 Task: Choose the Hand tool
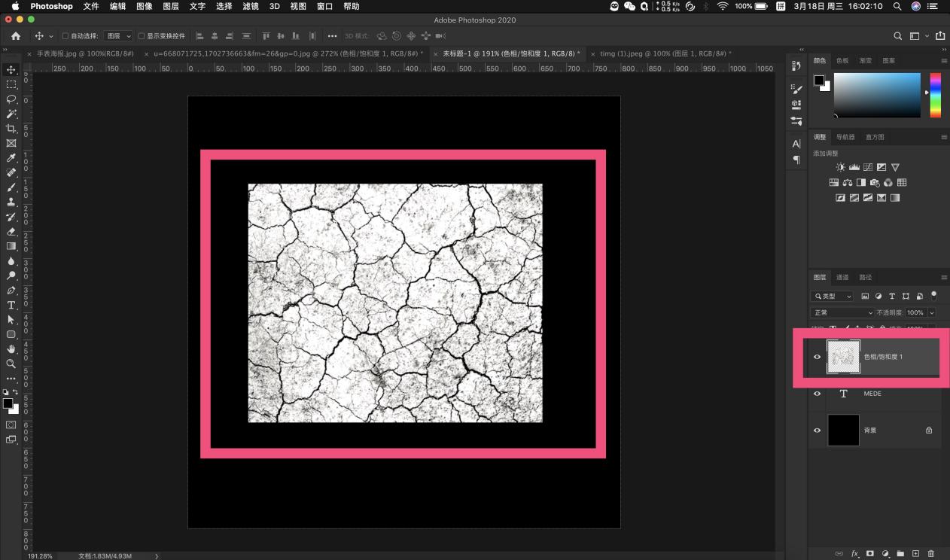(11, 349)
